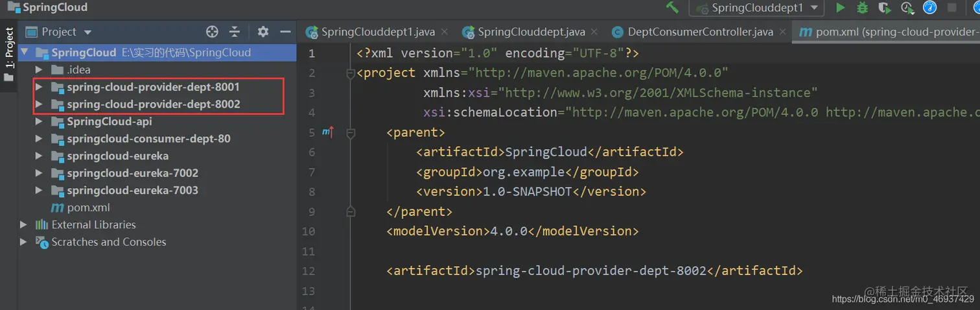Close DeptConsumerController.java tab
Image resolution: width=980 pixels, height=310 pixels.
pyautogui.click(x=783, y=32)
